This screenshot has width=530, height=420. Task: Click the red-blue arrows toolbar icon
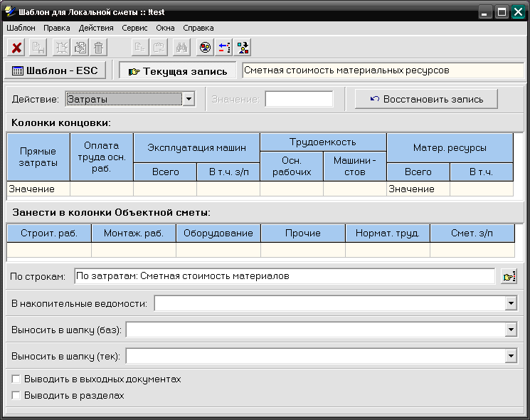coord(224,48)
